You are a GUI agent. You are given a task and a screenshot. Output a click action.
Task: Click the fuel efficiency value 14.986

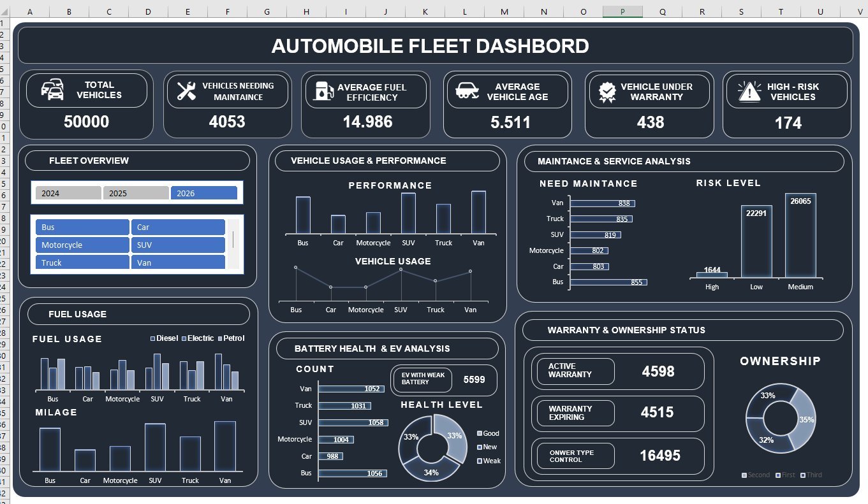[x=367, y=122]
